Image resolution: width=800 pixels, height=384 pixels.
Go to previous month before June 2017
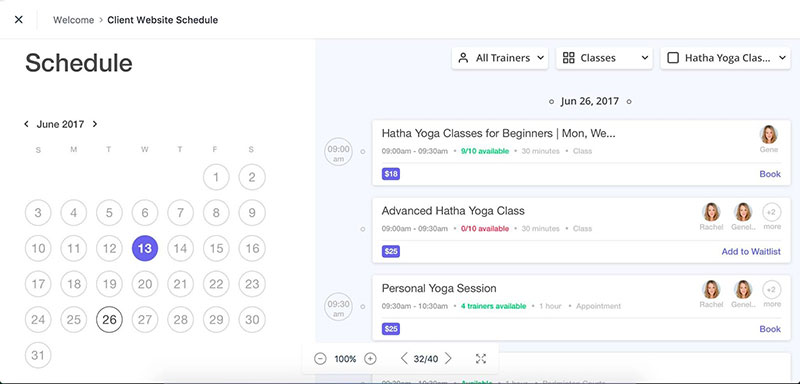coord(27,124)
